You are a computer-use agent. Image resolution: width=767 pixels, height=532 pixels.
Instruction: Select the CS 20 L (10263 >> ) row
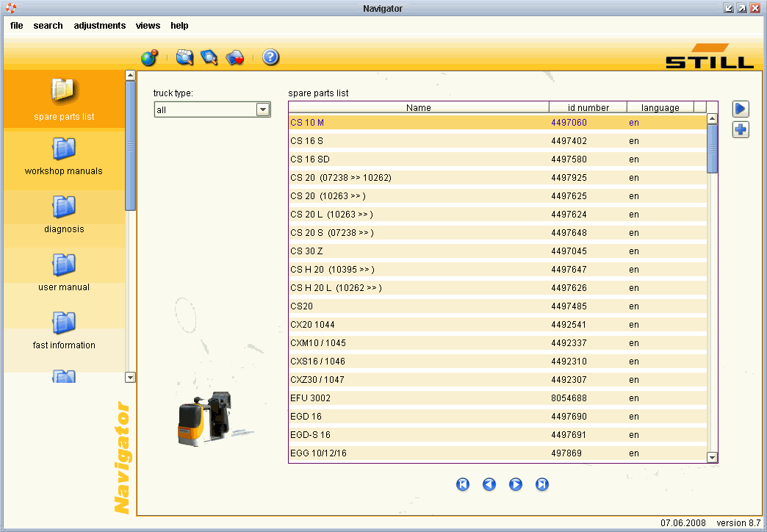click(x=497, y=215)
